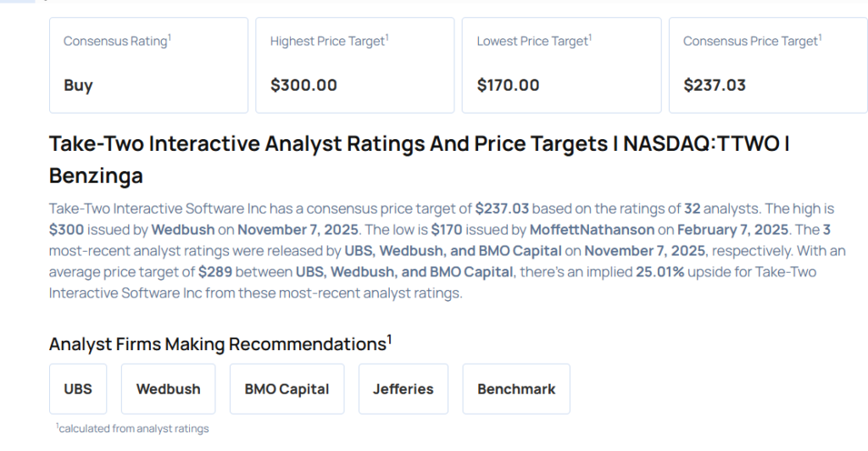Image resolution: width=868 pixels, height=451 pixels.
Task: Select the Wedbush analyst firm button
Action: pyautogui.click(x=168, y=389)
